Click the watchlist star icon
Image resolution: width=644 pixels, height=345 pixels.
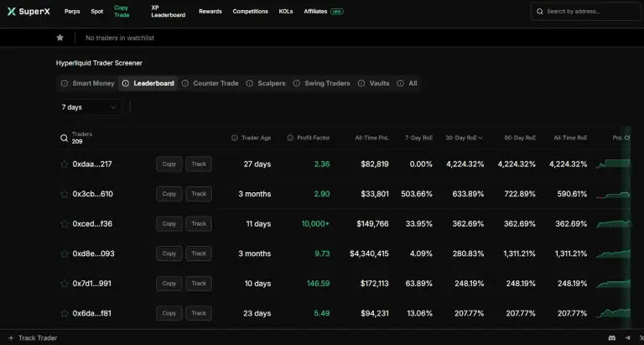60,38
